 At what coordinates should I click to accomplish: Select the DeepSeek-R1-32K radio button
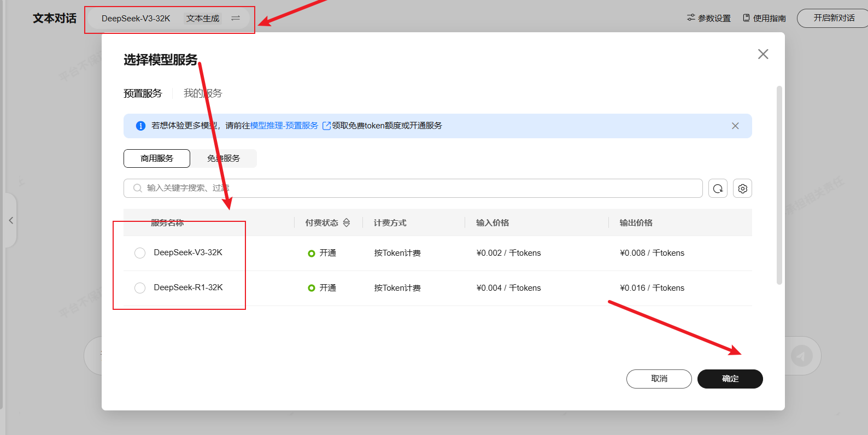click(140, 288)
